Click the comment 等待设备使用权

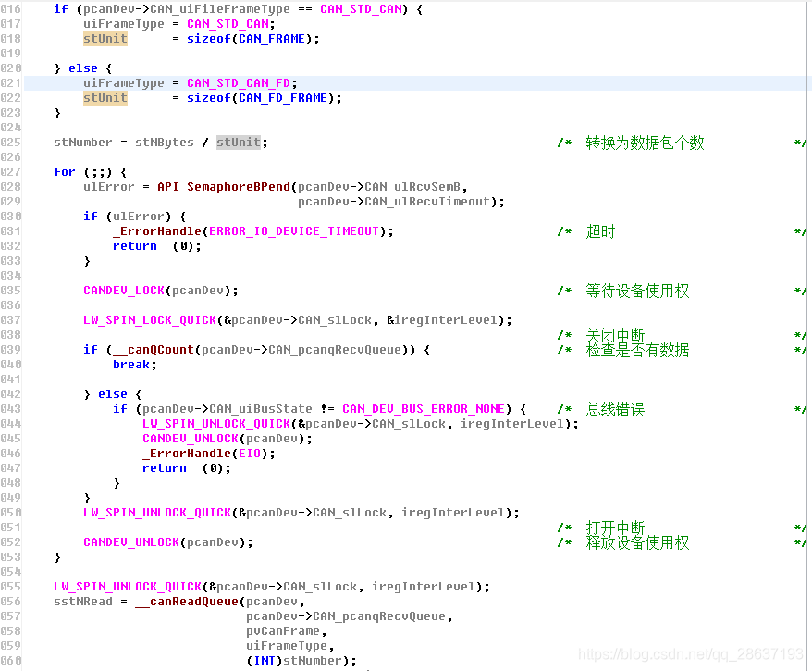click(637, 292)
